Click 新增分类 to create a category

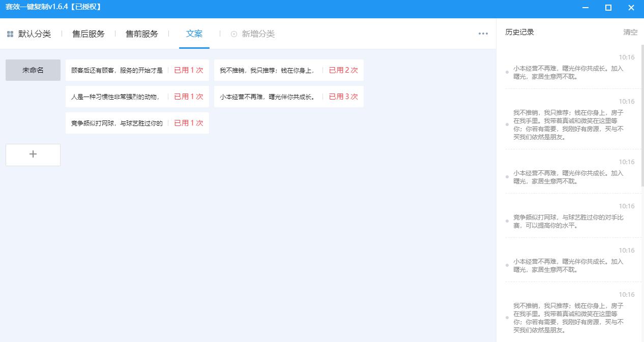[x=257, y=34]
